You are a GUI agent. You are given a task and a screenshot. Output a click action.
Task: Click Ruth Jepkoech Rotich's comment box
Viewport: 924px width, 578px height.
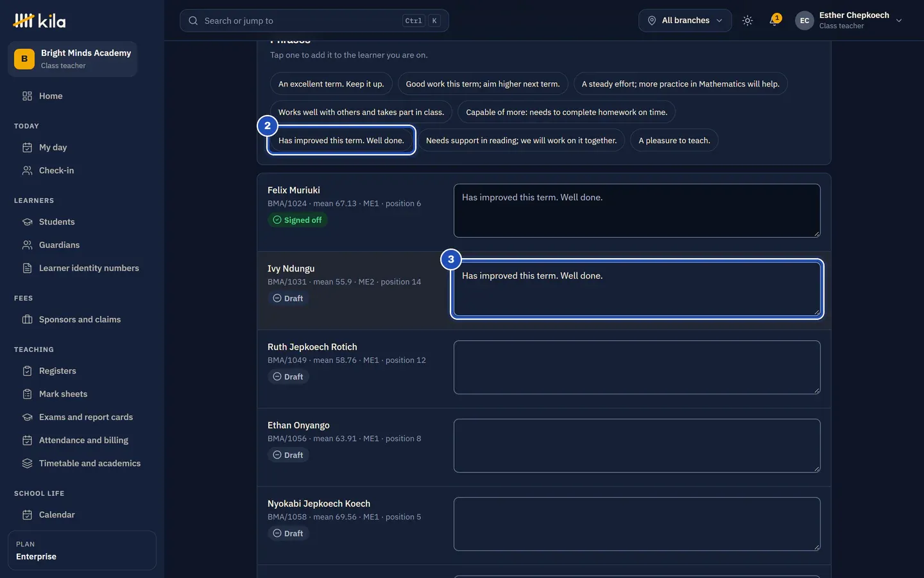click(637, 367)
